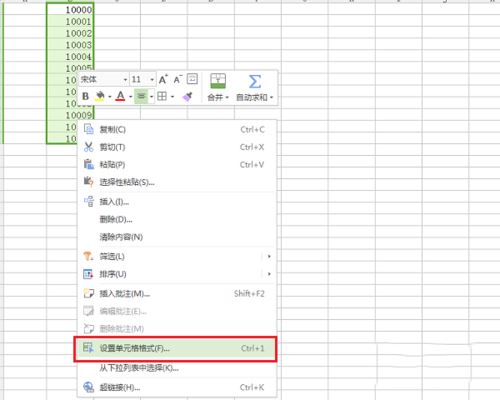Expand the fill color dropdown arrow

pos(110,97)
